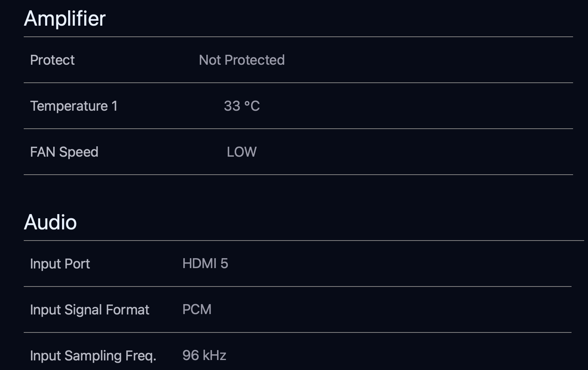Screen dimensions: 588x370
Task: Select the Temperature 1 label
Action: [74, 106]
